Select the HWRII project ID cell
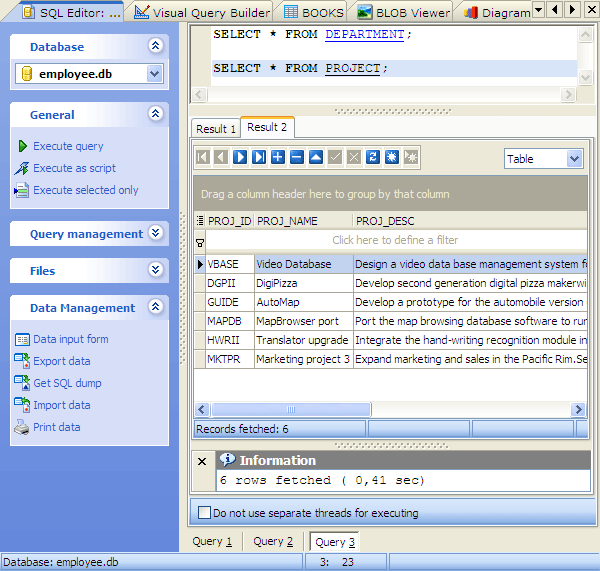The image size is (600, 571). 230,340
